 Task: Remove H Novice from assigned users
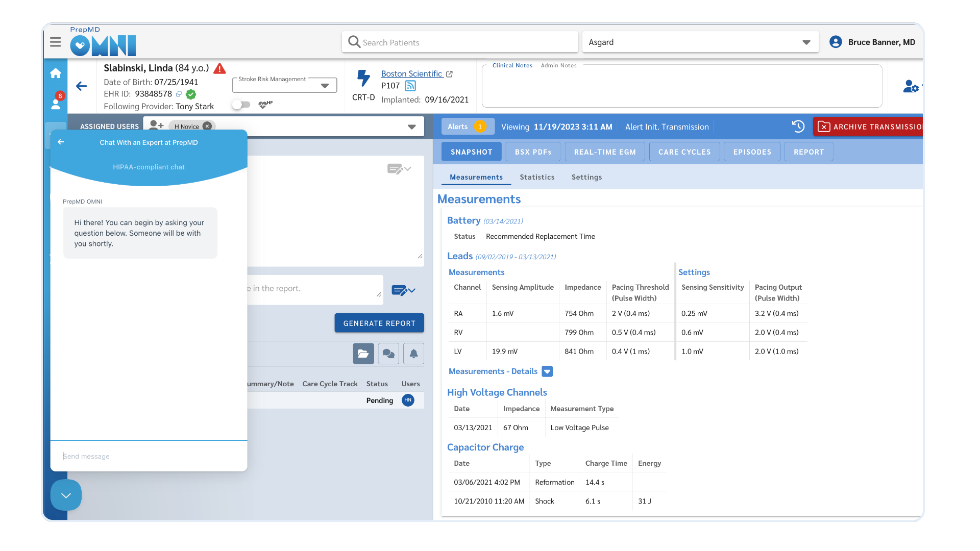pyautogui.click(x=207, y=127)
